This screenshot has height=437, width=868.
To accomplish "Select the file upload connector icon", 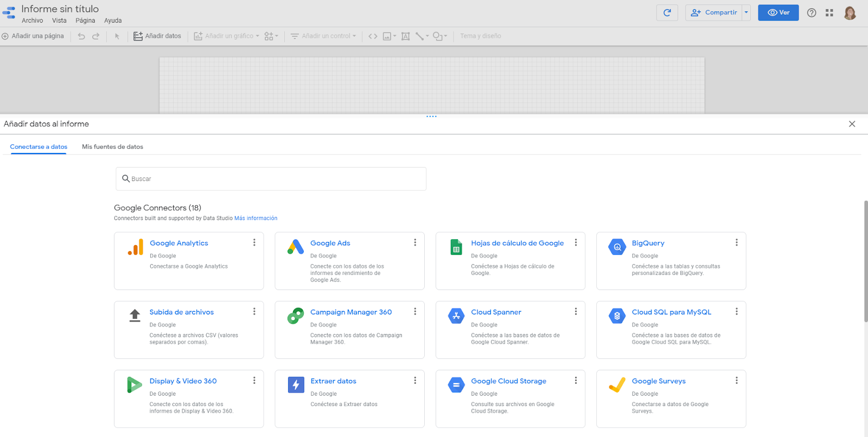I will (135, 316).
